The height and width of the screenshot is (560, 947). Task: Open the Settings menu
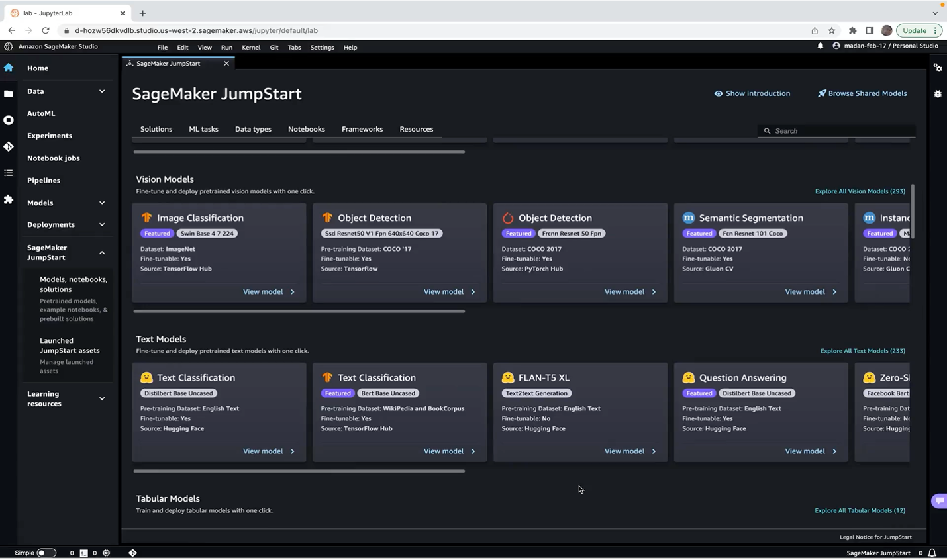point(322,47)
